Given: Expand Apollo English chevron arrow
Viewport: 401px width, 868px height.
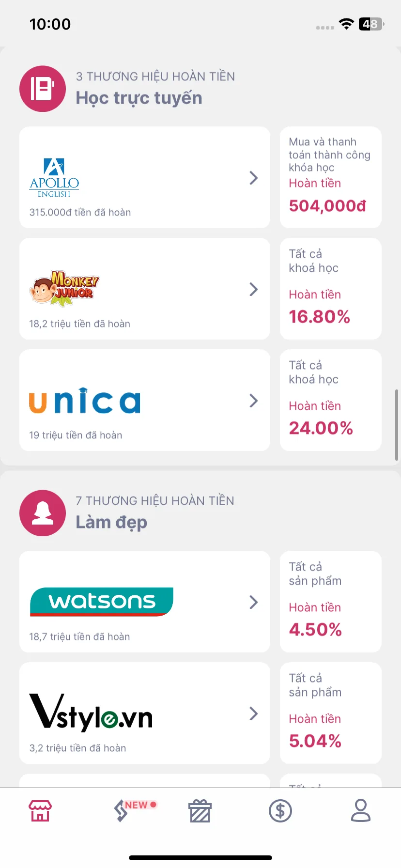Looking at the screenshot, I should (253, 178).
